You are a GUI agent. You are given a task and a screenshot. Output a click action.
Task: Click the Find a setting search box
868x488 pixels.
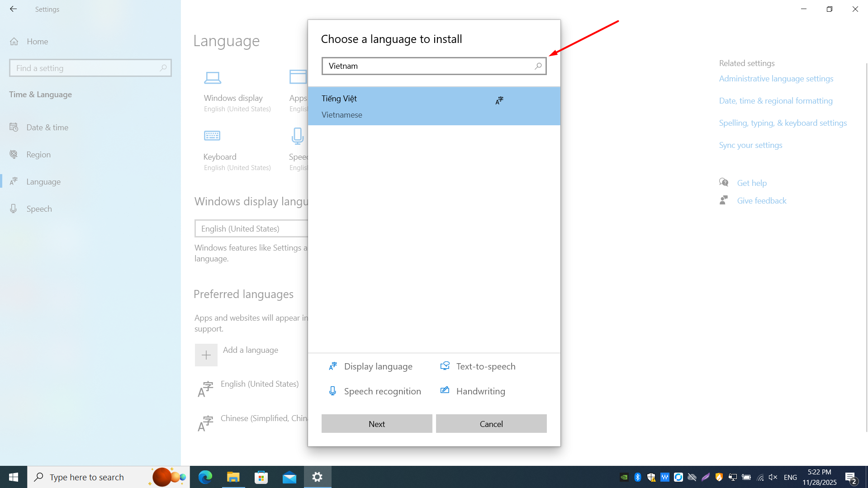pyautogui.click(x=90, y=68)
